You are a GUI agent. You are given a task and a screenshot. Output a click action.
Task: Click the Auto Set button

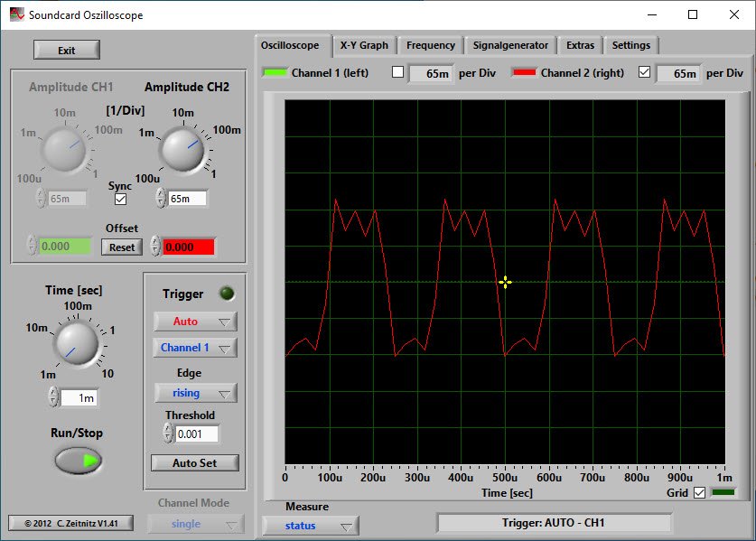click(x=194, y=462)
